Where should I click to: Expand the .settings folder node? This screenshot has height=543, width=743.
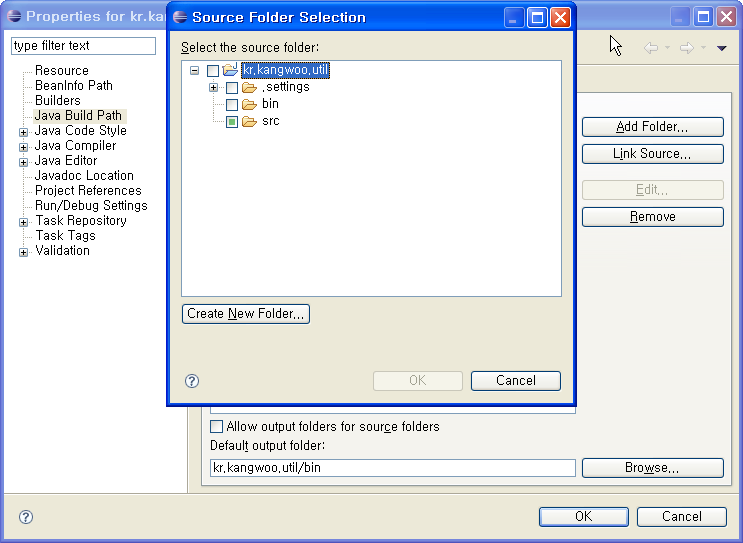point(213,88)
